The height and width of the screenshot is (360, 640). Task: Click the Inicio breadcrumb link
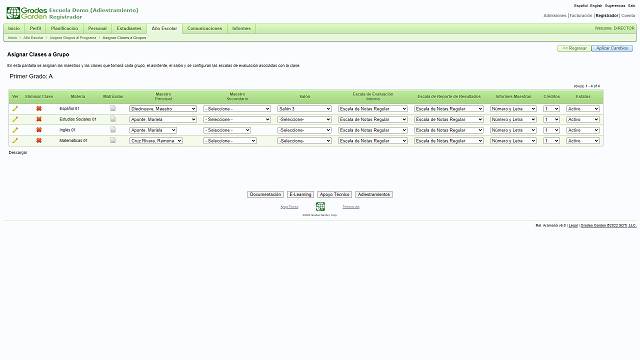pyautogui.click(x=13, y=38)
